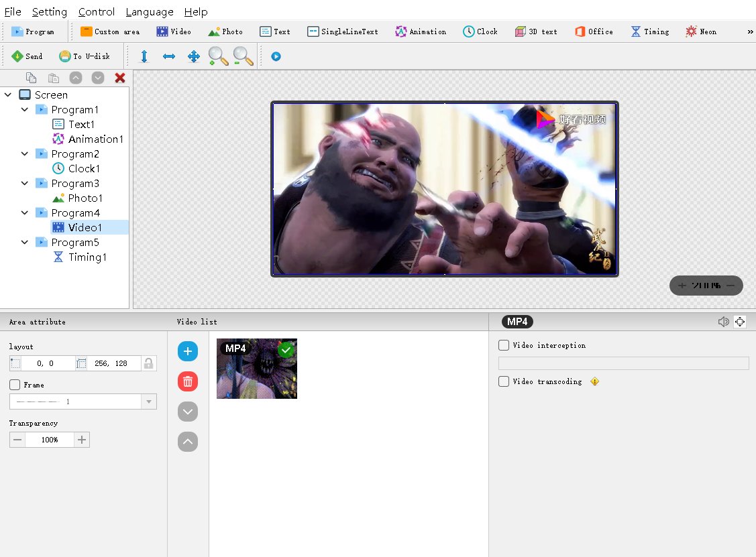The height and width of the screenshot is (557, 756).
Task: Enable Video transcoding checkbox
Action: coord(504,381)
